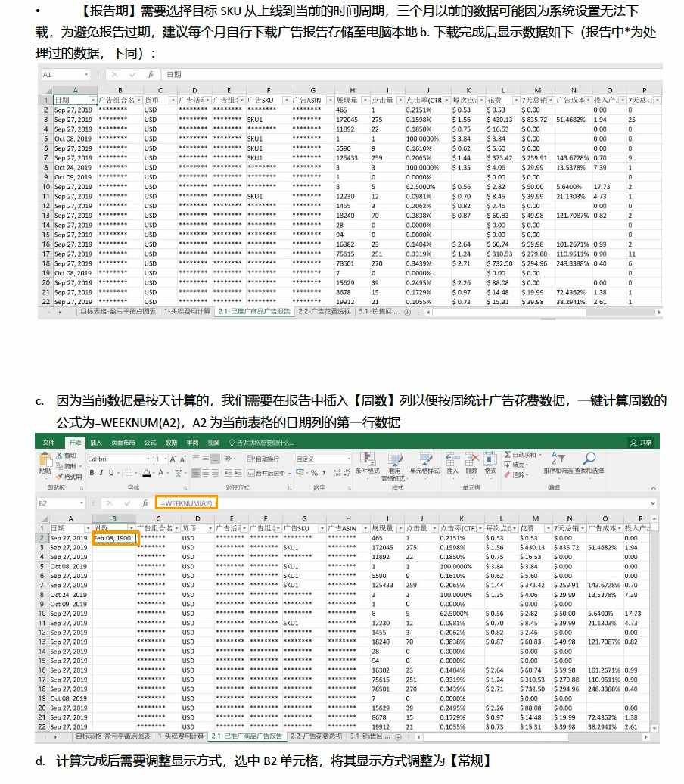Align text left in the ribbon
The width and height of the screenshot is (684, 784).
click(196, 472)
